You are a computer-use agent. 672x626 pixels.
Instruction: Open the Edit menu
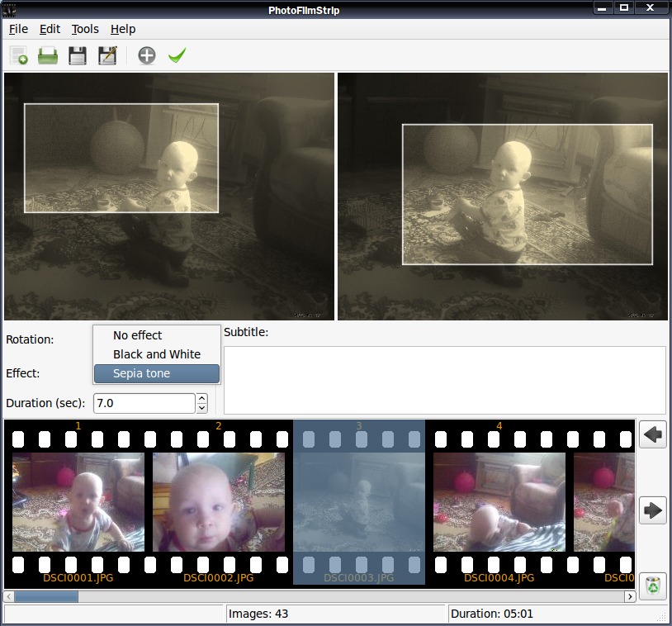click(x=50, y=29)
